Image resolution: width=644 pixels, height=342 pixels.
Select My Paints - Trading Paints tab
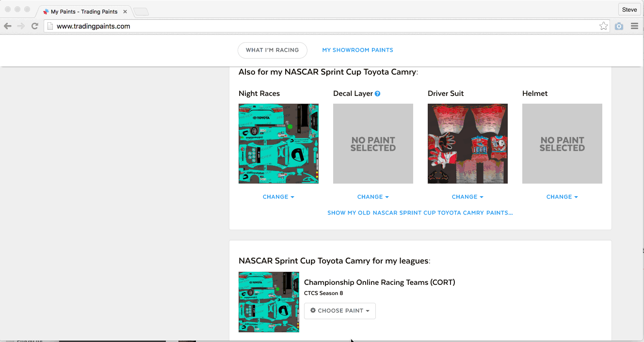click(83, 12)
